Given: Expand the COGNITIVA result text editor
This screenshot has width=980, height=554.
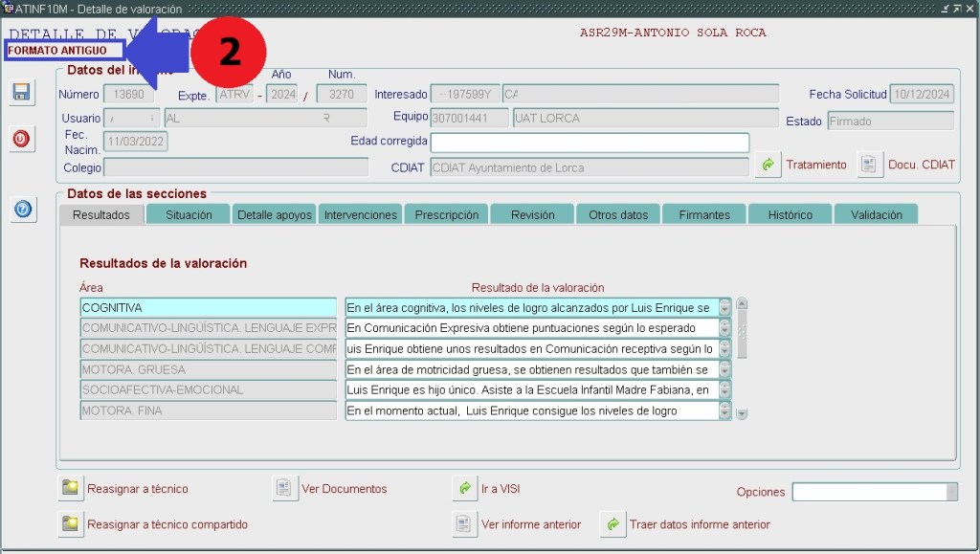Looking at the screenshot, I should [724, 308].
